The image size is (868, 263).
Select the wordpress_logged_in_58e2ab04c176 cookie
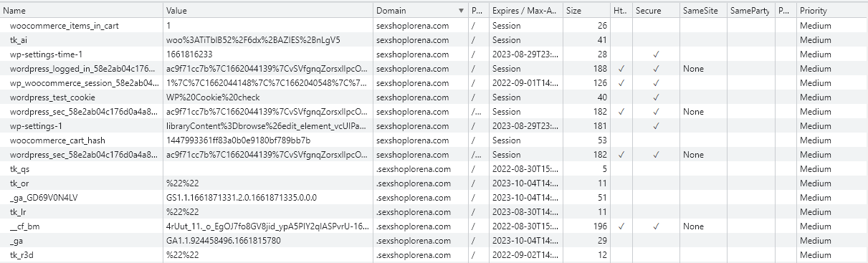[82, 69]
